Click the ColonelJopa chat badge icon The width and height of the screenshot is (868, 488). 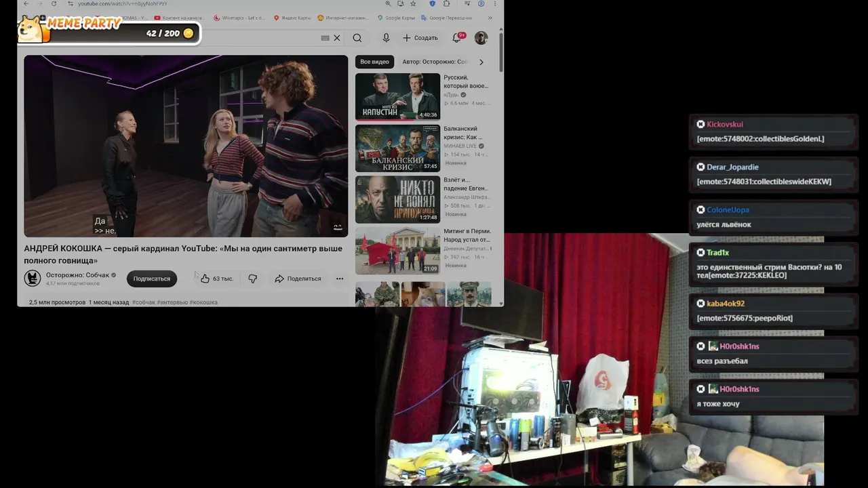[x=701, y=209]
